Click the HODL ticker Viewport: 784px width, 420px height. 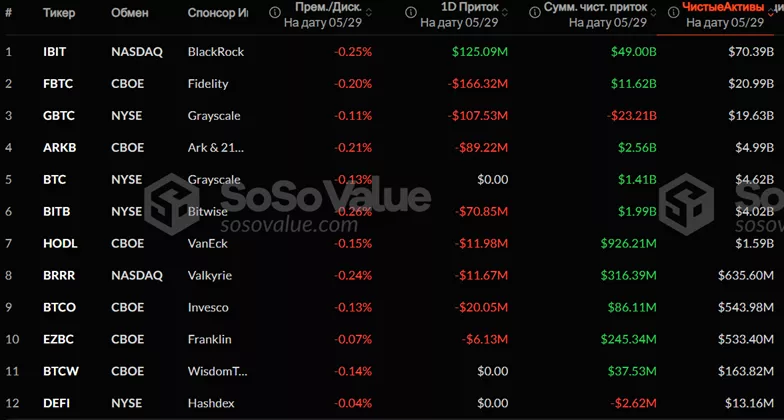coord(58,244)
